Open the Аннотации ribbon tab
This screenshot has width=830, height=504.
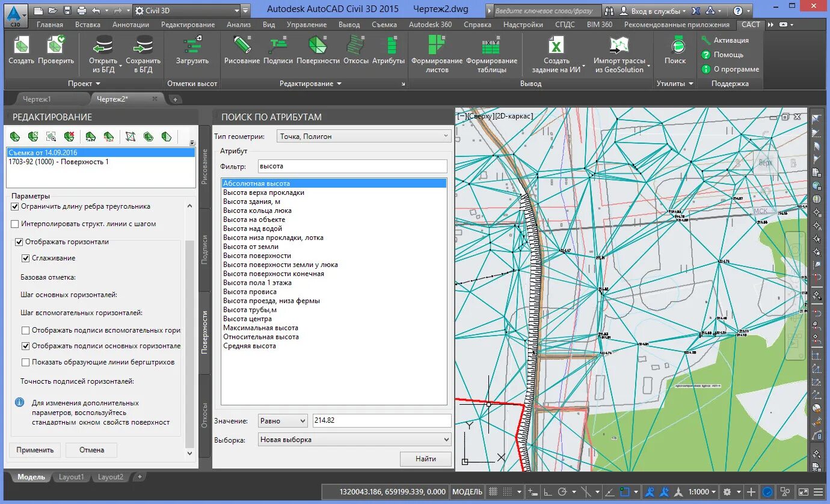click(x=131, y=25)
